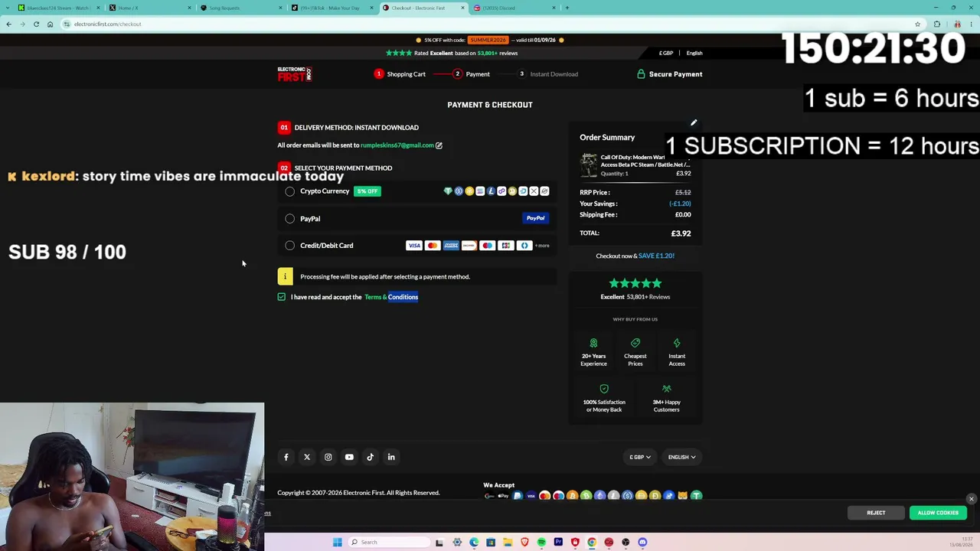Screen dimensions: 980x551
Task: Expand the footer ENGLISH language dropdown
Action: 681,457
